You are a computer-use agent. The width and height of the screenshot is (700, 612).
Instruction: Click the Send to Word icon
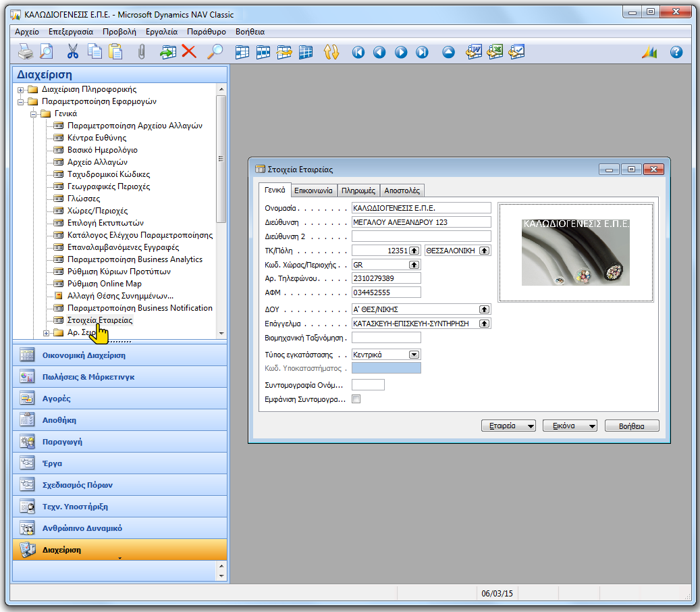474,52
